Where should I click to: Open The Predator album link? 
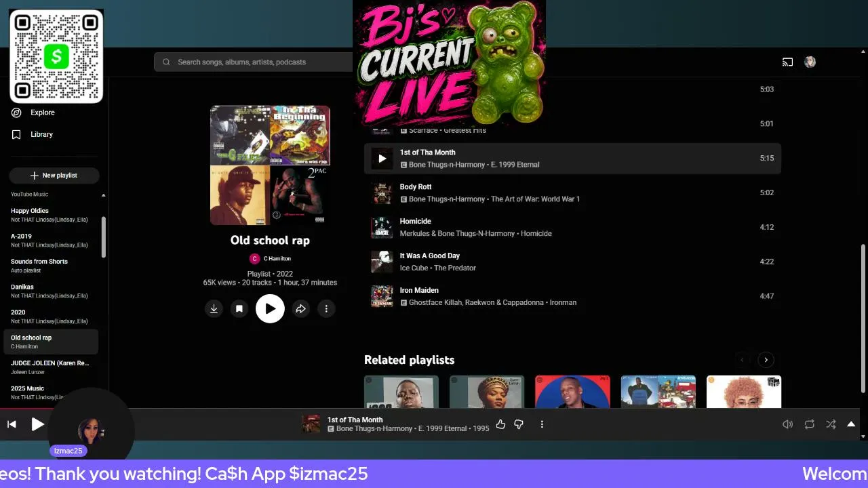tap(455, 268)
